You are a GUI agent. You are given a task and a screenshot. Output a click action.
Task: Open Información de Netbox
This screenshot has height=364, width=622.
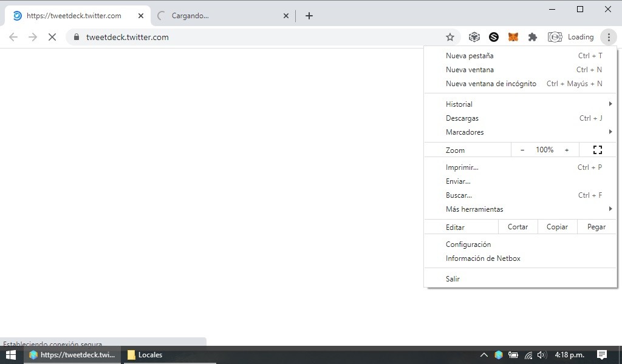coord(521,258)
